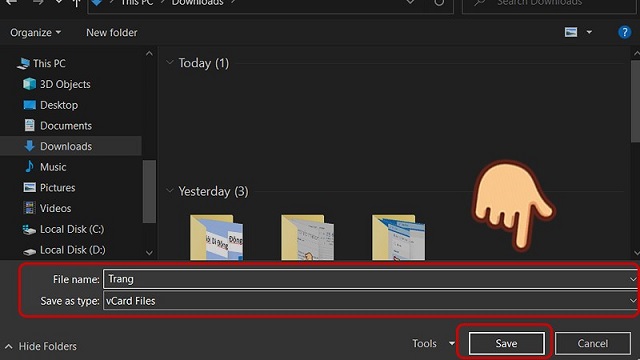Click the refresh icon in address bar
The height and width of the screenshot is (360, 640).
click(x=439, y=2)
